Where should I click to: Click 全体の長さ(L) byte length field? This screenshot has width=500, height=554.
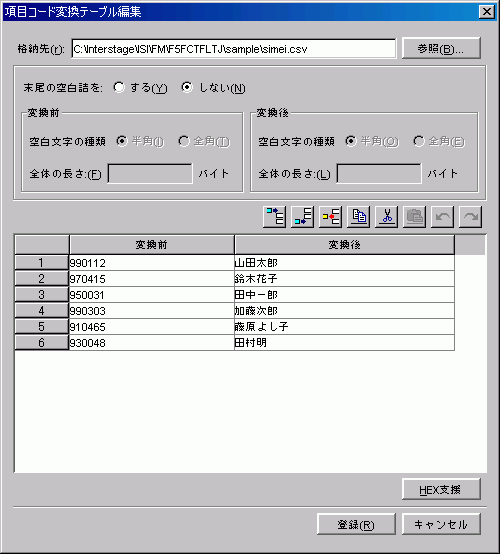coord(379,173)
